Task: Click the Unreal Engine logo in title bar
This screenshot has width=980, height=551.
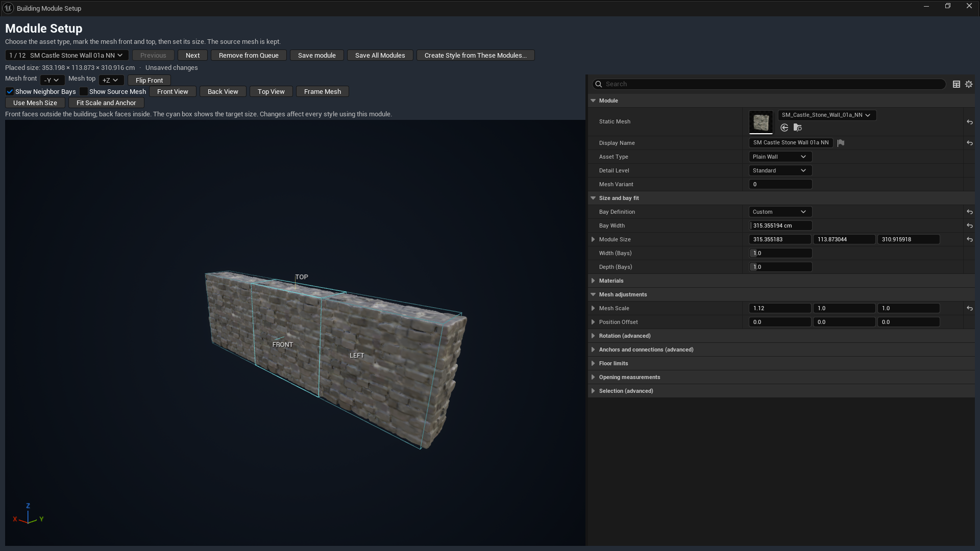Action: (x=8, y=8)
